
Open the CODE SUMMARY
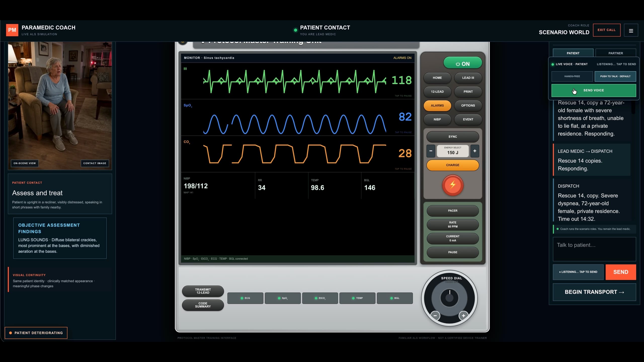203,305
